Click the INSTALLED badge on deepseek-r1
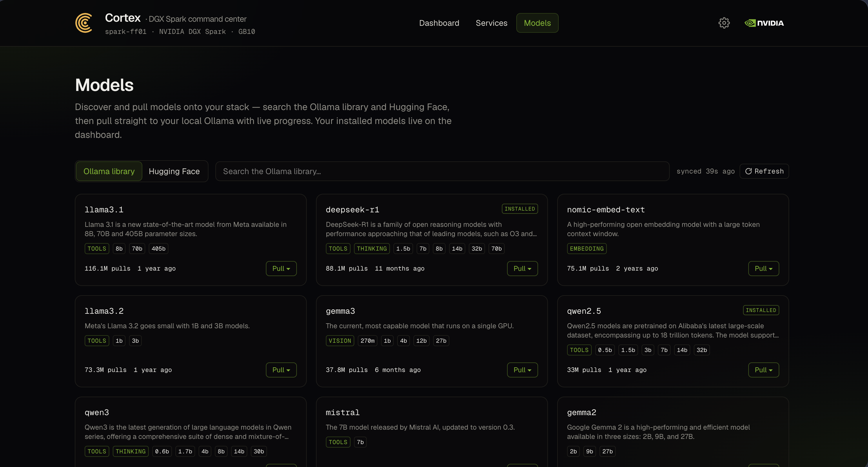This screenshot has width=868, height=467. click(520, 209)
